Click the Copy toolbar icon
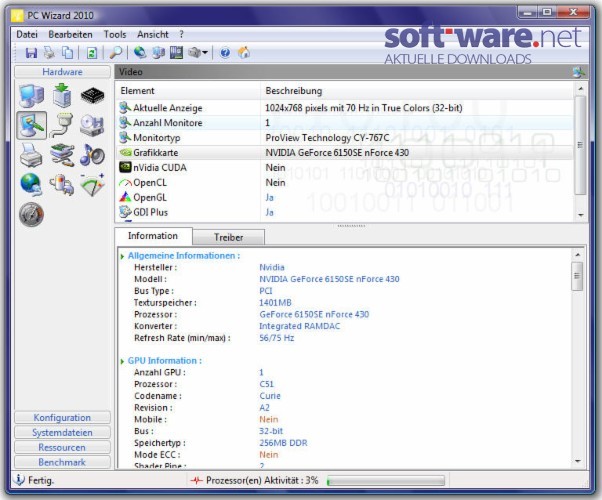The width and height of the screenshot is (602, 500). tap(67, 53)
